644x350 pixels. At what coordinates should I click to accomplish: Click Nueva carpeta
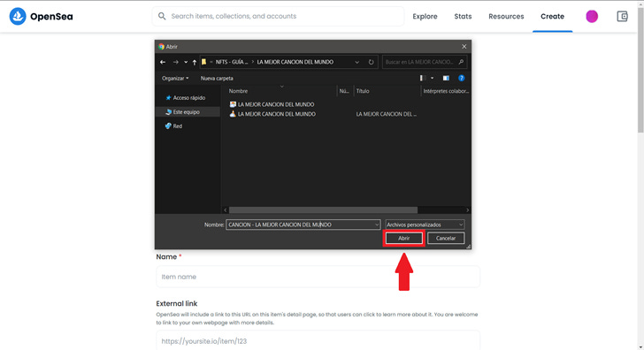(217, 78)
